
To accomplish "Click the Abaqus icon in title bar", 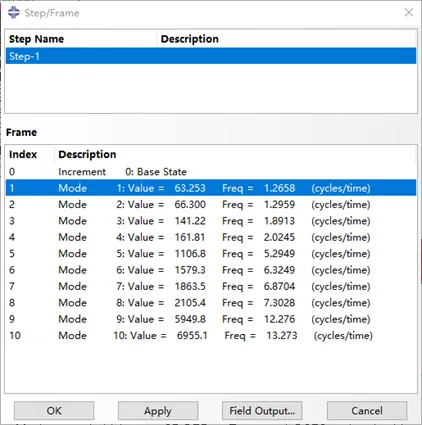I will point(14,13).
